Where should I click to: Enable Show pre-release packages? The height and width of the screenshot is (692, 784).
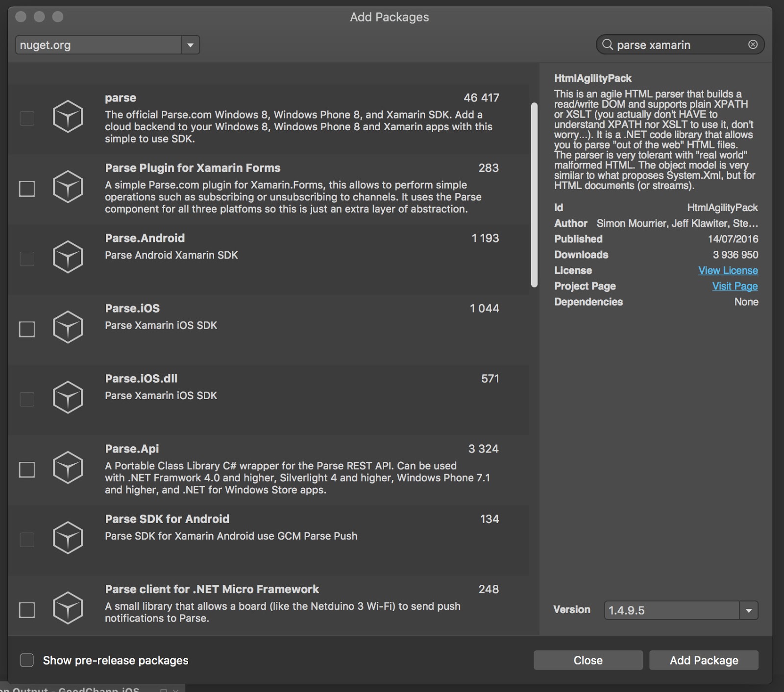pos(27,660)
